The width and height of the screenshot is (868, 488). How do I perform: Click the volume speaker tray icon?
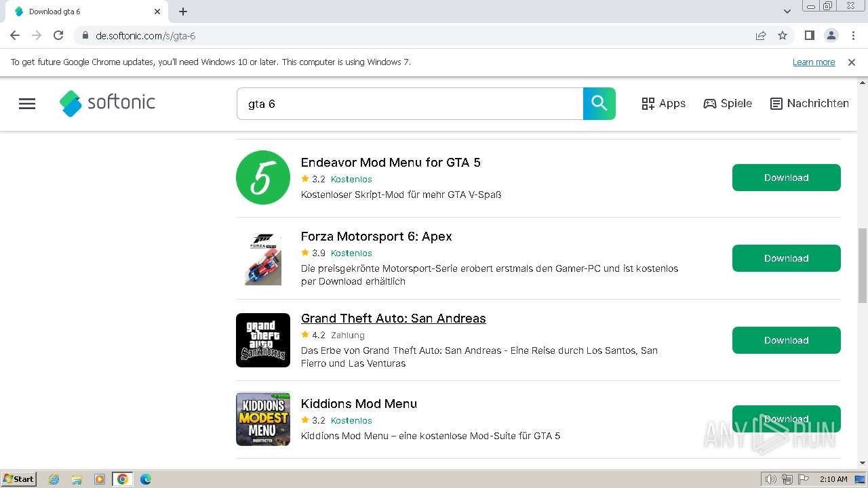click(x=770, y=479)
